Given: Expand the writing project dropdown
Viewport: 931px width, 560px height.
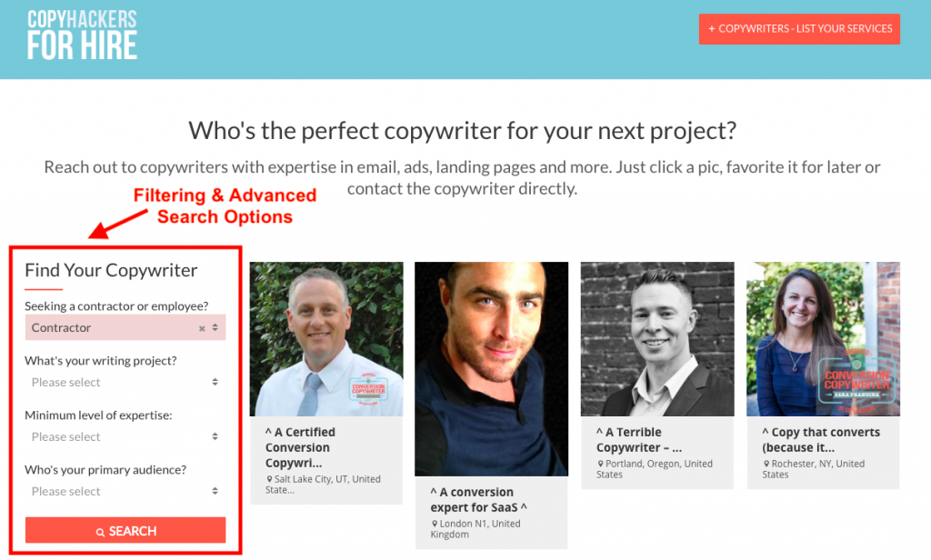Looking at the screenshot, I should [x=125, y=383].
